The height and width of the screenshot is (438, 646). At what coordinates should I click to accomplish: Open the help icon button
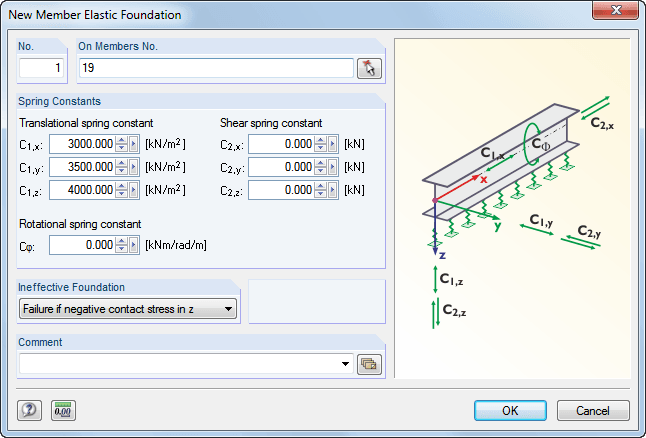click(30, 410)
